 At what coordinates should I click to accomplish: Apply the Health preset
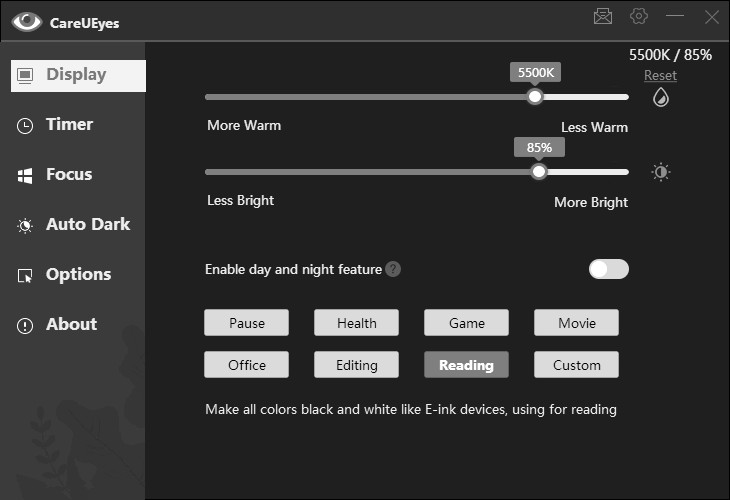356,323
